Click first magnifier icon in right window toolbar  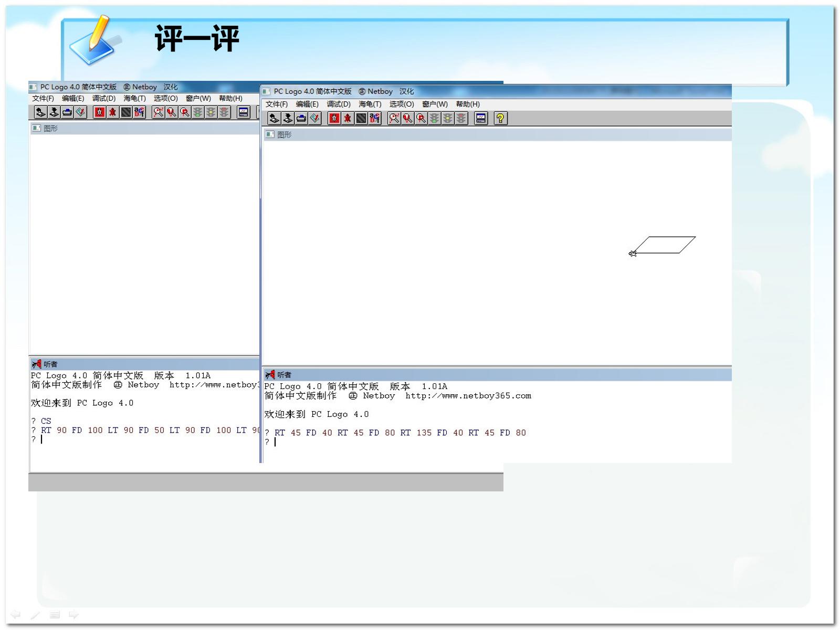coord(394,118)
